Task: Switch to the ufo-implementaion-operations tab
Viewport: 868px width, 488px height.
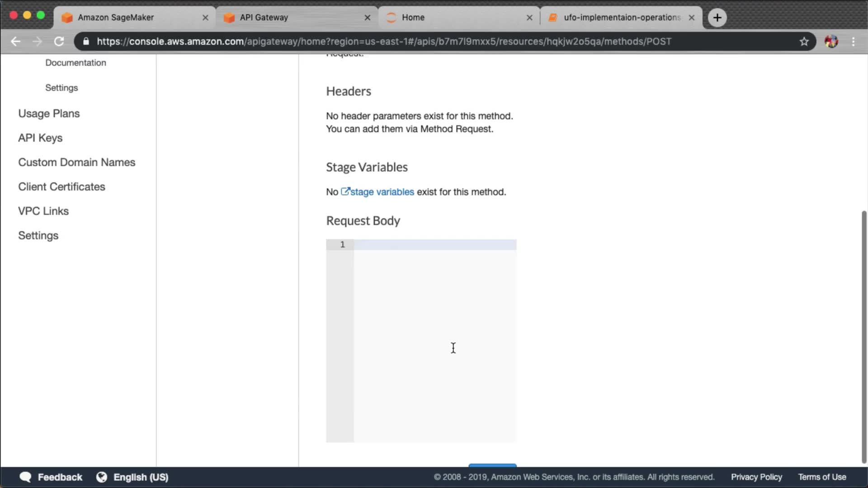Action: click(x=622, y=18)
